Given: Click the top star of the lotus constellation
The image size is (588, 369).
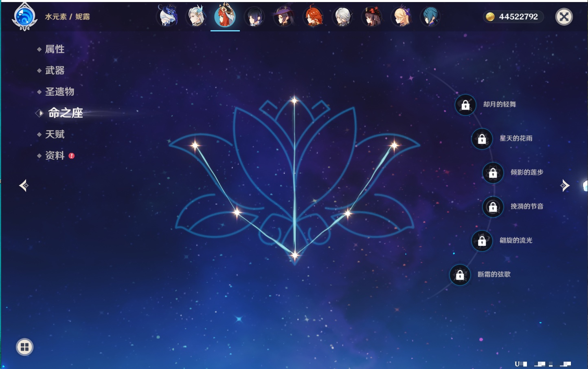Looking at the screenshot, I should pyautogui.click(x=294, y=100).
